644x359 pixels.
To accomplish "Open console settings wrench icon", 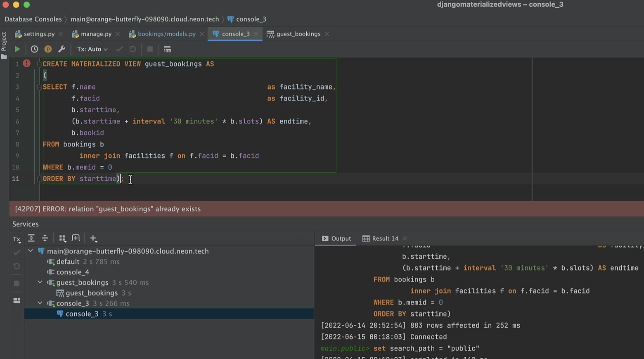I will pos(62,49).
